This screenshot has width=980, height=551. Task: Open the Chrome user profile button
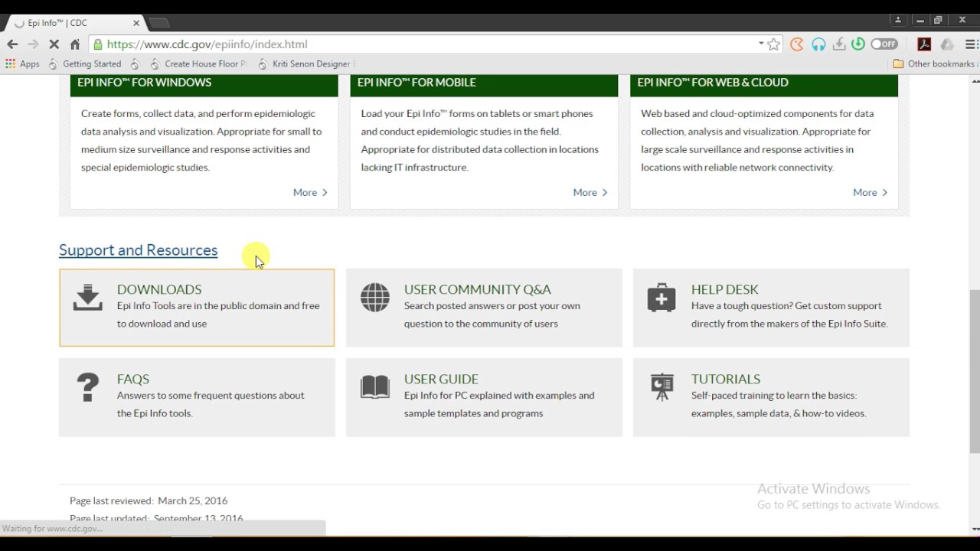pyautogui.click(x=898, y=20)
